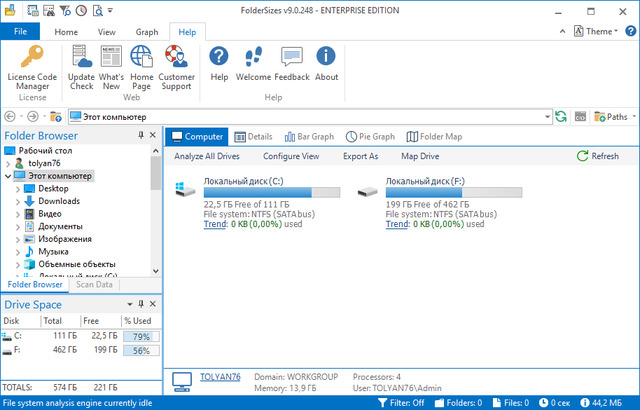Expand the Desktop tree node

pos(17,188)
